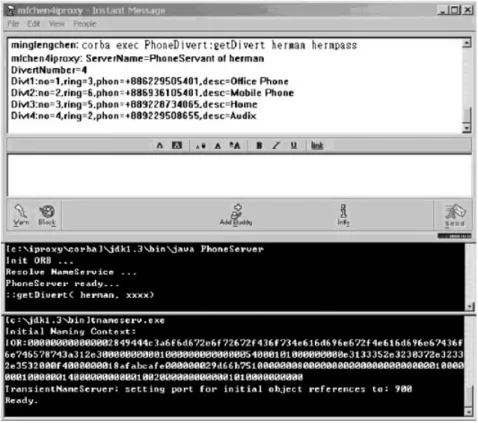Open the Edit menu

[x=34, y=24]
